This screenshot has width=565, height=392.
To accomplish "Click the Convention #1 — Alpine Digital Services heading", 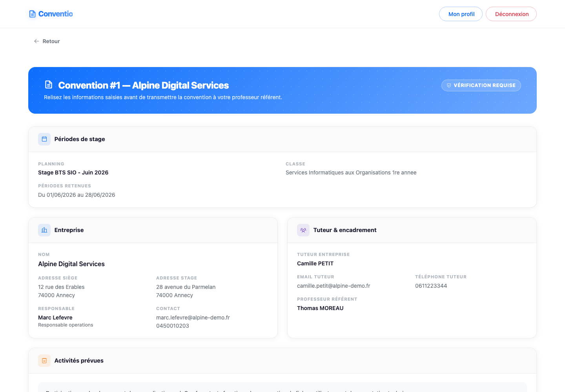I will [x=144, y=85].
